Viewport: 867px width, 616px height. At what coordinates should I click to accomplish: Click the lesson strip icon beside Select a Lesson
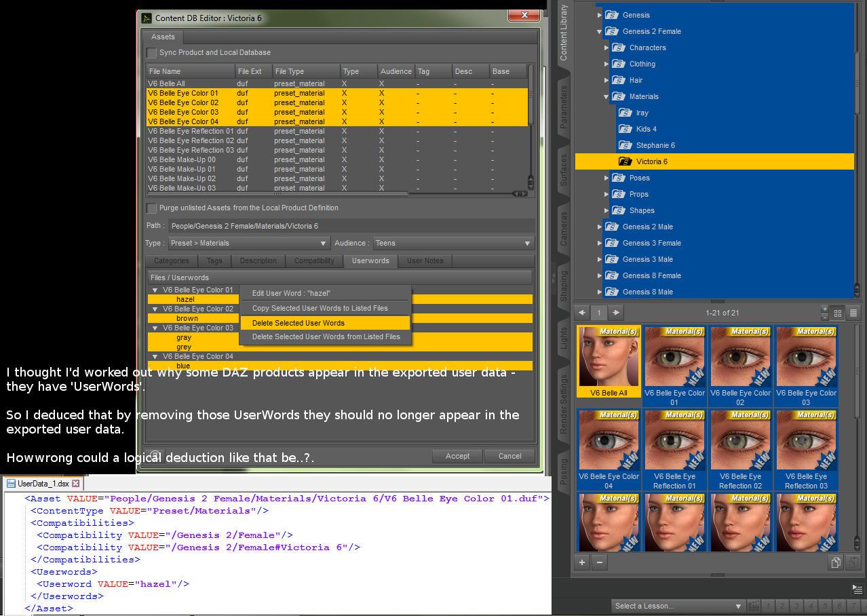[x=753, y=606]
